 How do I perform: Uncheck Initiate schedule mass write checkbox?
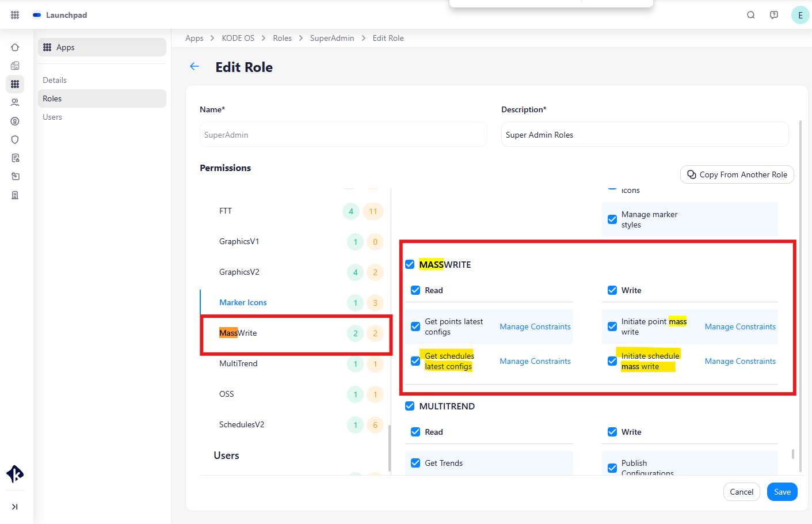[612, 361]
